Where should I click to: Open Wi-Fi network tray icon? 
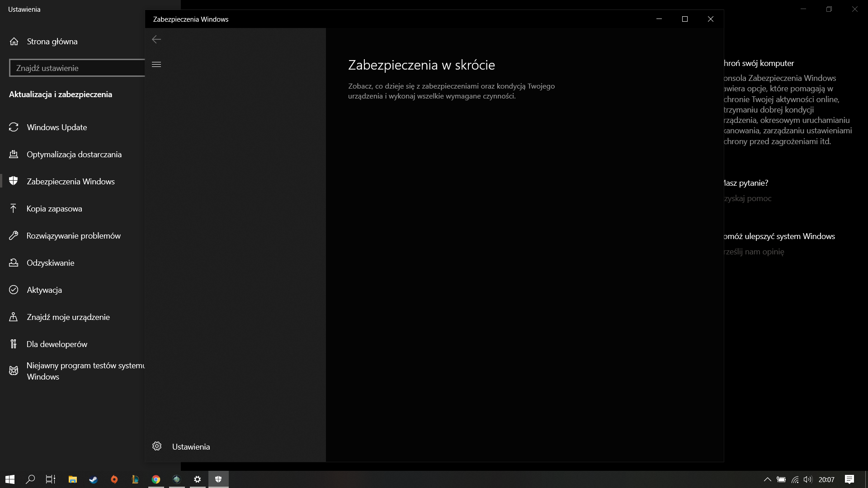pos(795,479)
